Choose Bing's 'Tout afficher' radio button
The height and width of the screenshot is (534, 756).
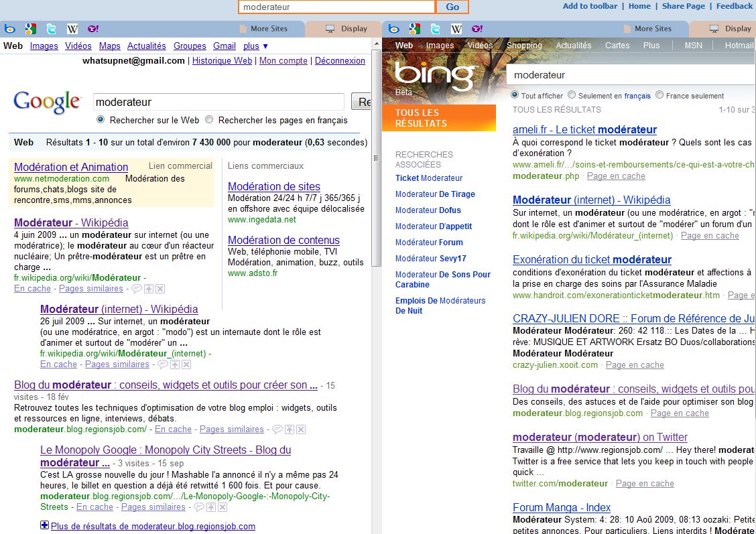pyautogui.click(x=515, y=95)
